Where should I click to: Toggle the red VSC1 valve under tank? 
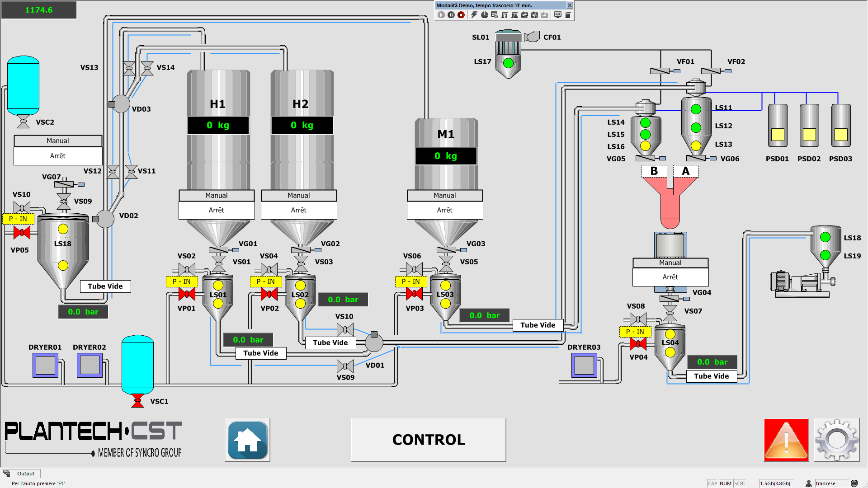(x=137, y=401)
